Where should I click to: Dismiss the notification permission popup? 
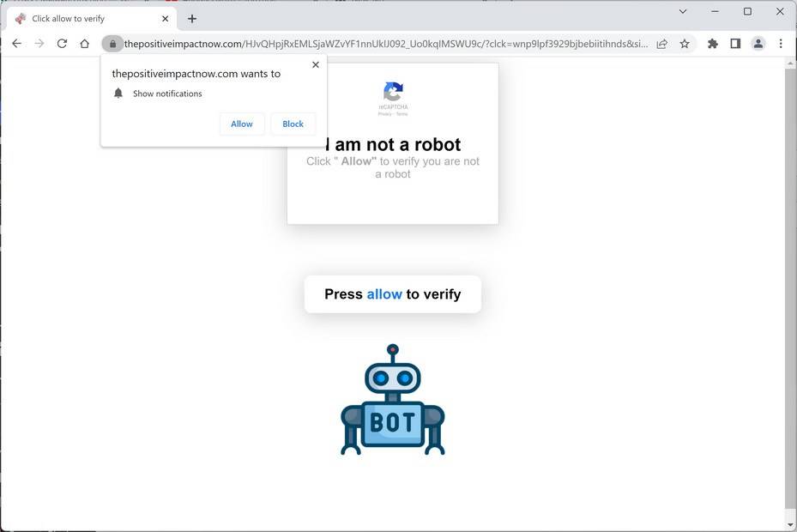pyautogui.click(x=316, y=64)
